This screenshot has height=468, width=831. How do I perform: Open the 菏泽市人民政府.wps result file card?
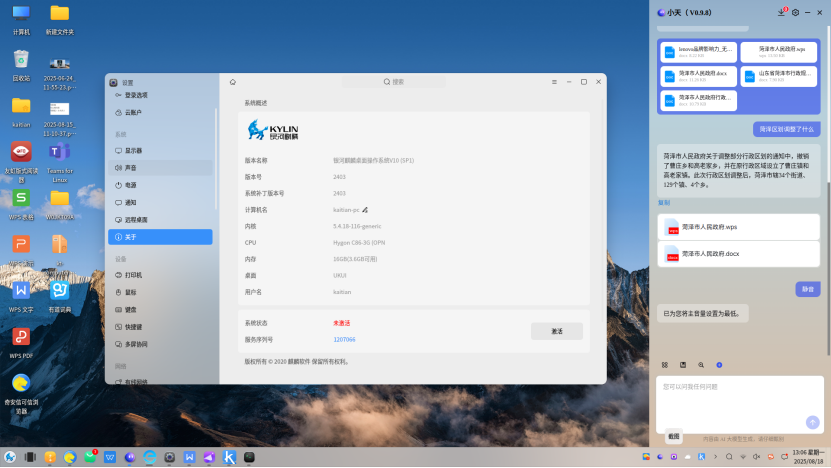(x=738, y=227)
